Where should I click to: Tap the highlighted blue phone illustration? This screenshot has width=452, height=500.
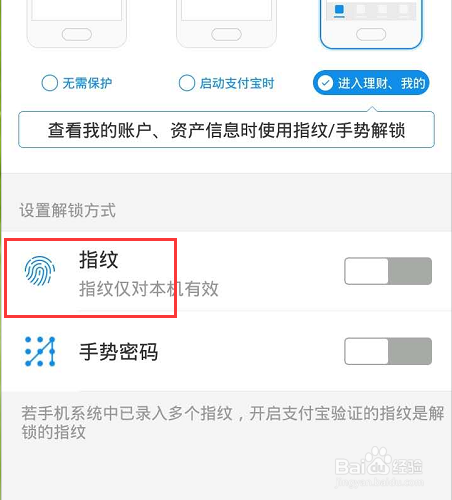coord(371,24)
